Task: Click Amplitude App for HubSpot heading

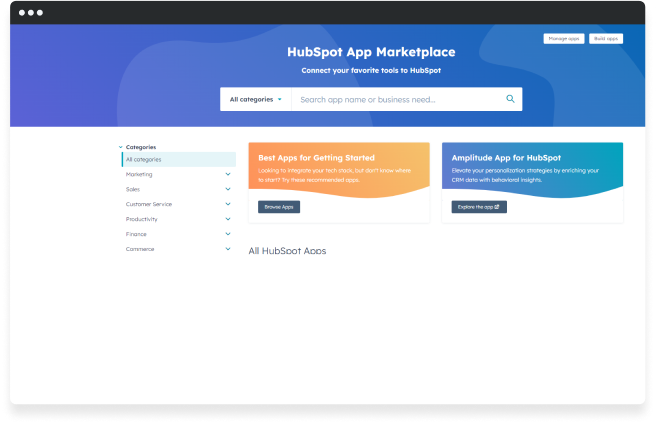Action: pos(506,158)
